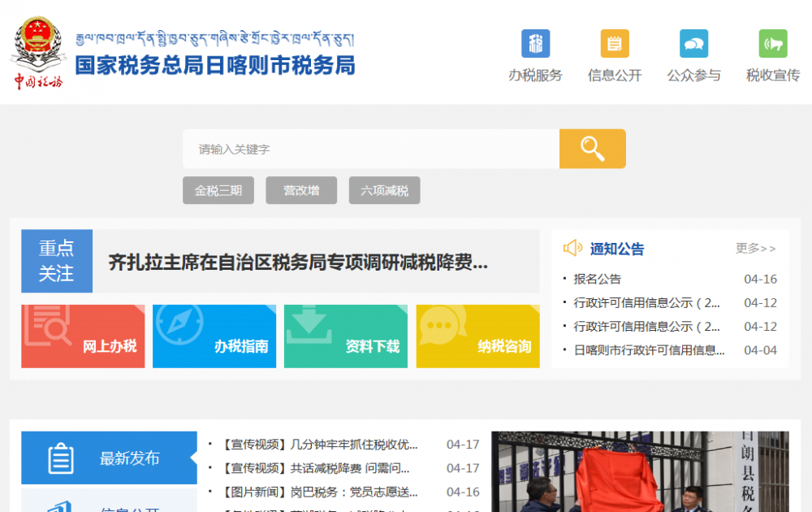Select the 公众参与 participation icon
The image size is (812, 512).
tap(693, 43)
